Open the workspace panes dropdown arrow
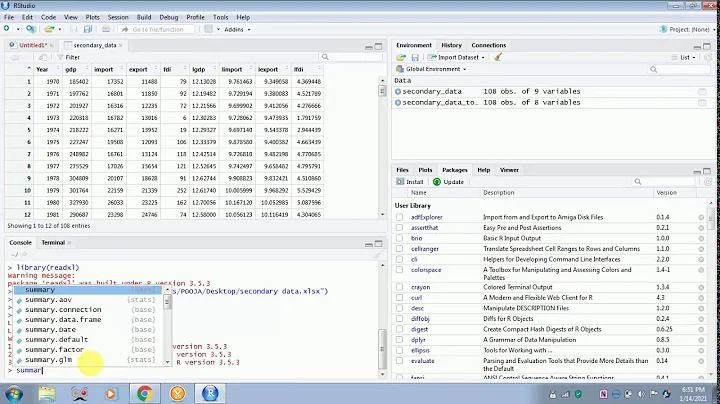 click(218, 29)
